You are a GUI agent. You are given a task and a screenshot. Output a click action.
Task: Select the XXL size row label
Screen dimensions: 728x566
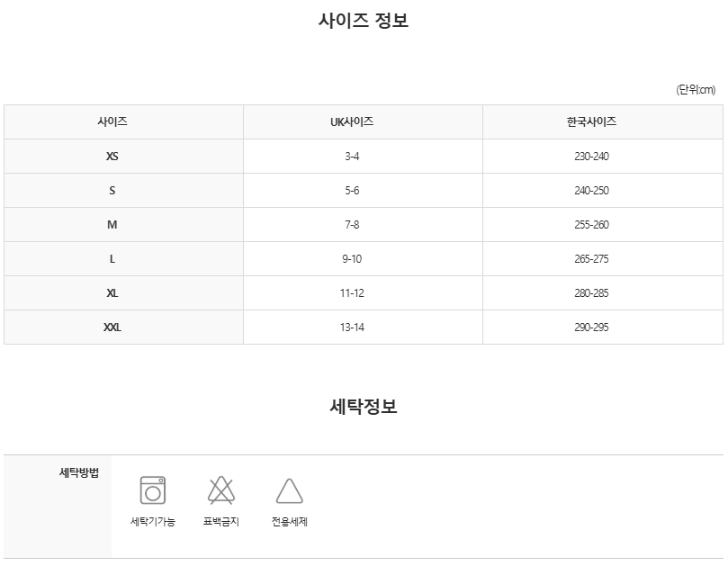pyautogui.click(x=112, y=328)
